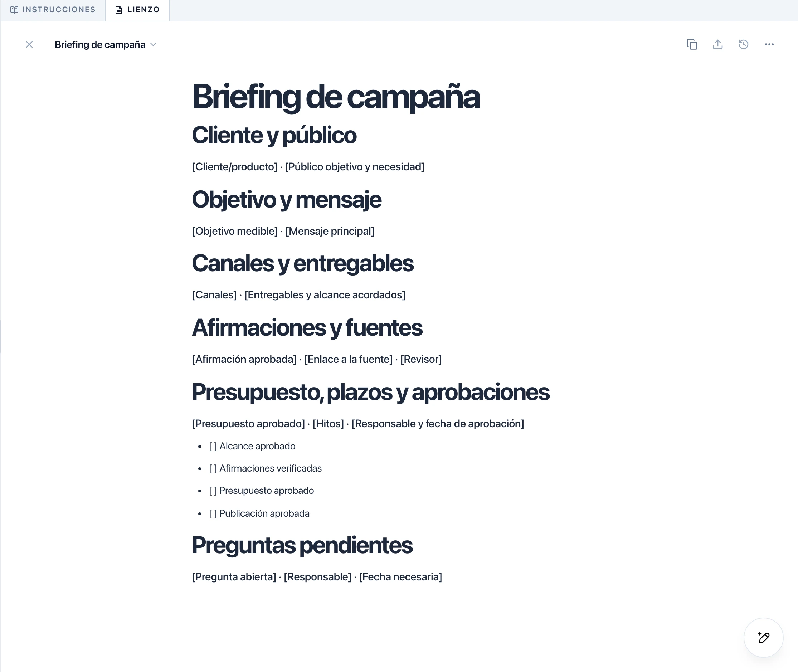This screenshot has width=798, height=672.
Task: Click [Responsable y fecha de aprobación] placeholder
Action: (x=438, y=424)
